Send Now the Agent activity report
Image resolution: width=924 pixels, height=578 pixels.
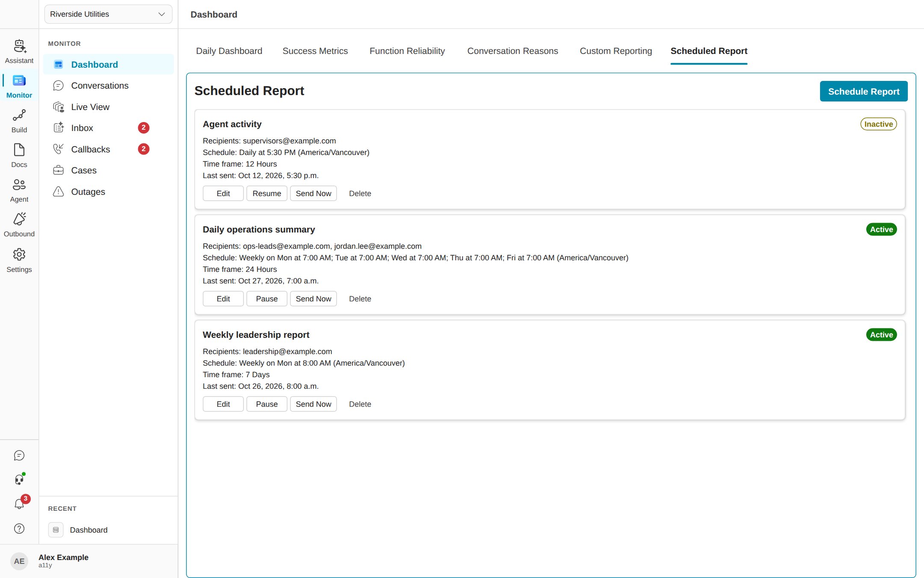click(313, 194)
